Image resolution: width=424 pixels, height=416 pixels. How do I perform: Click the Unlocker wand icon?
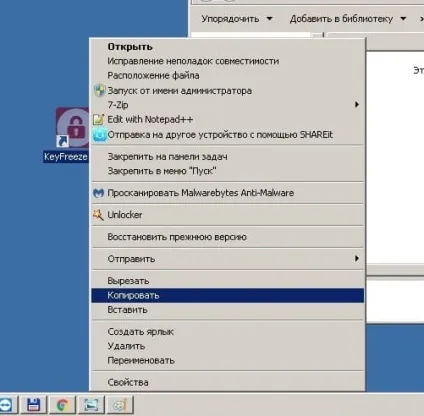coord(98,215)
